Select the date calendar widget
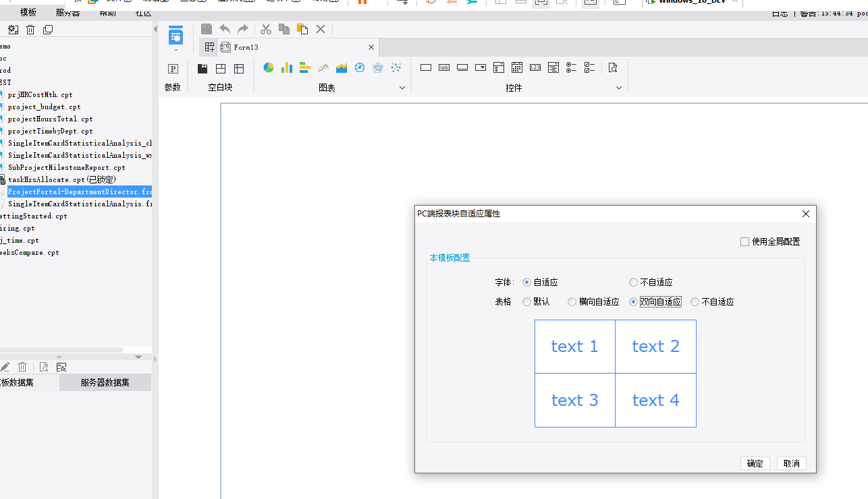Viewport: 868px width, 499px height. [x=517, y=67]
